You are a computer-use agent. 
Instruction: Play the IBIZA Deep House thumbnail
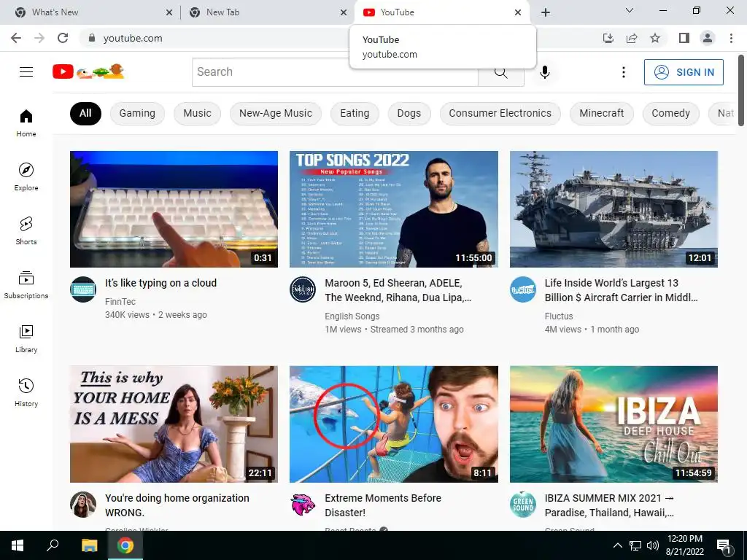[x=614, y=424]
